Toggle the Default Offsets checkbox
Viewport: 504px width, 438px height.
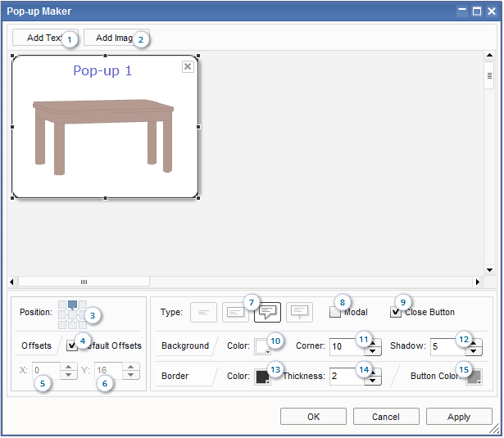coord(72,345)
